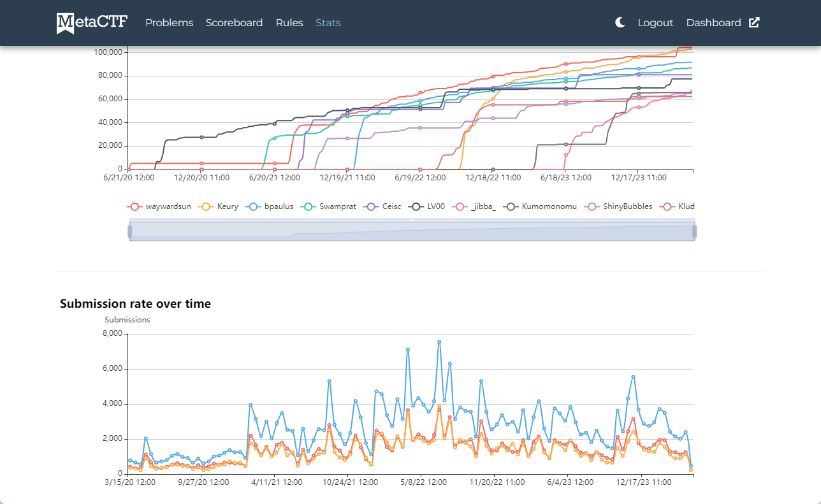Click the right zoom slider handle

pos(695,231)
